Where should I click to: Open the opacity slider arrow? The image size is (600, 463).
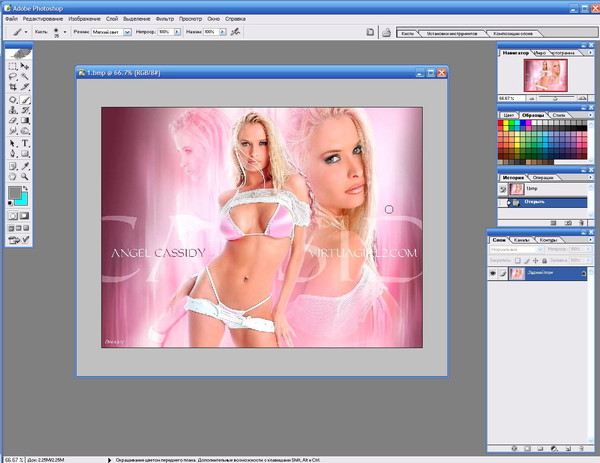(177, 32)
